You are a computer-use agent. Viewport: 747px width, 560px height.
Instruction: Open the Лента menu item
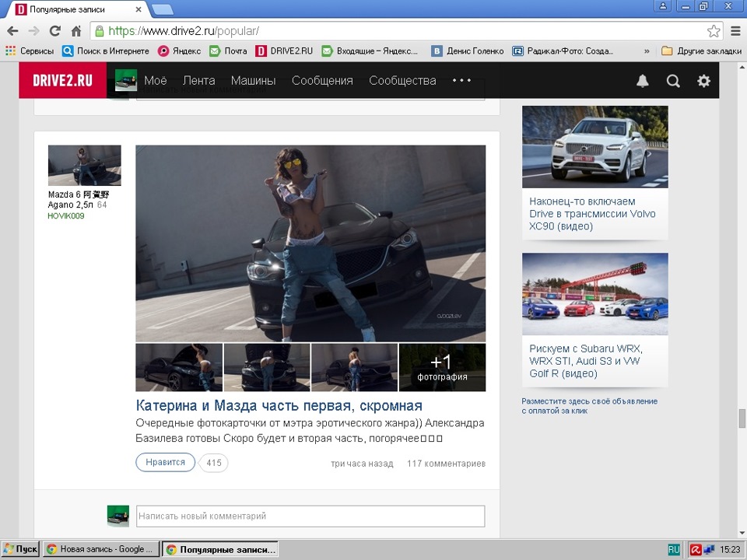pyautogui.click(x=198, y=80)
